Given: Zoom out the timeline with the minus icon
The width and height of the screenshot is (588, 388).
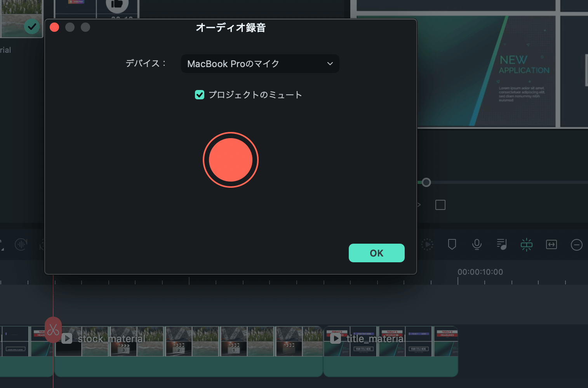Looking at the screenshot, I should click(576, 245).
